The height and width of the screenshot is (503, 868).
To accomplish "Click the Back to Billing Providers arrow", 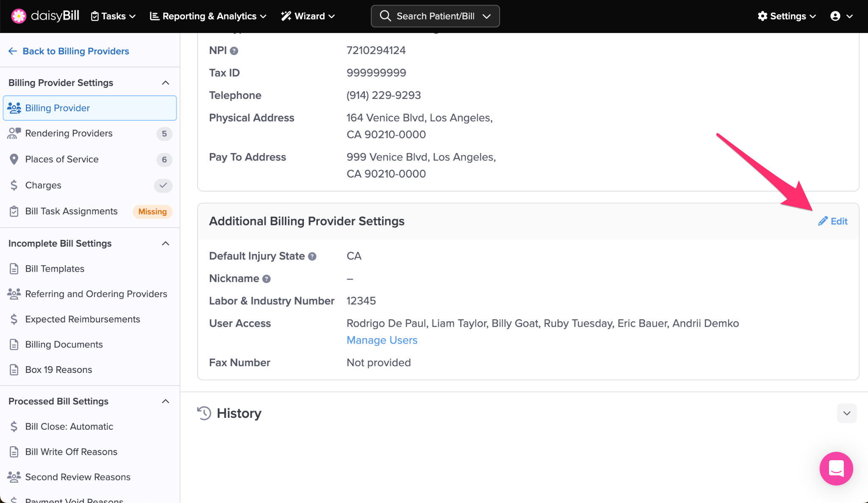I will click(x=13, y=51).
